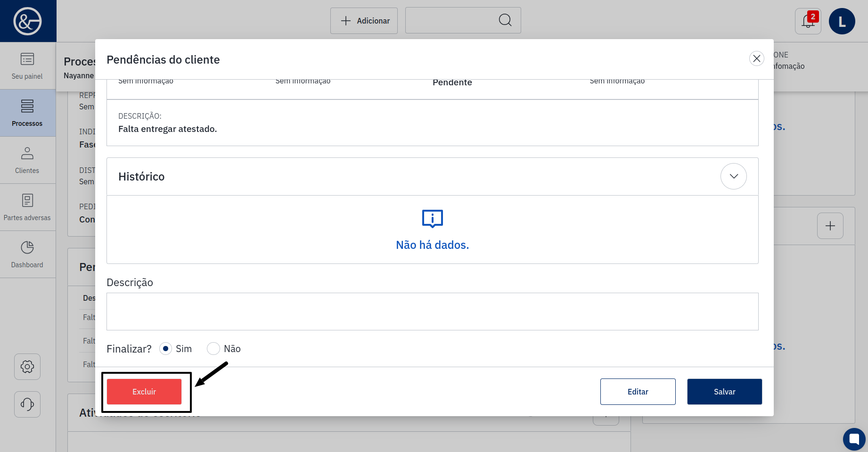The height and width of the screenshot is (452, 868).
Task: Click the search field in the top bar
Action: (x=463, y=20)
